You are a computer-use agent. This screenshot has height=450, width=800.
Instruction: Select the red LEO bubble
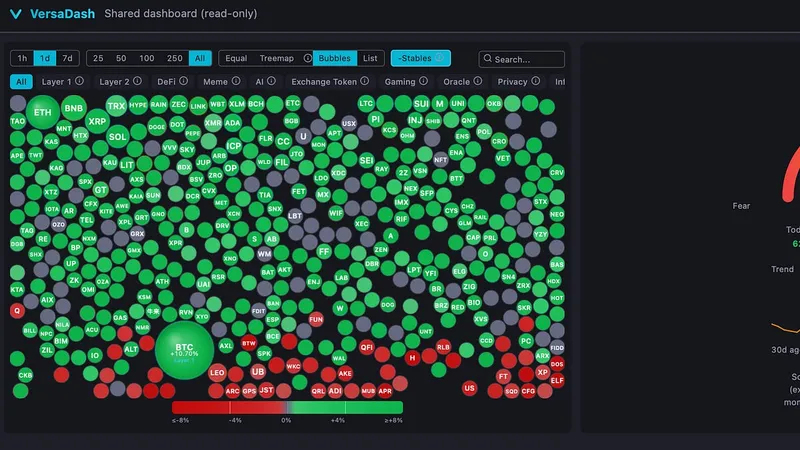[x=217, y=372]
